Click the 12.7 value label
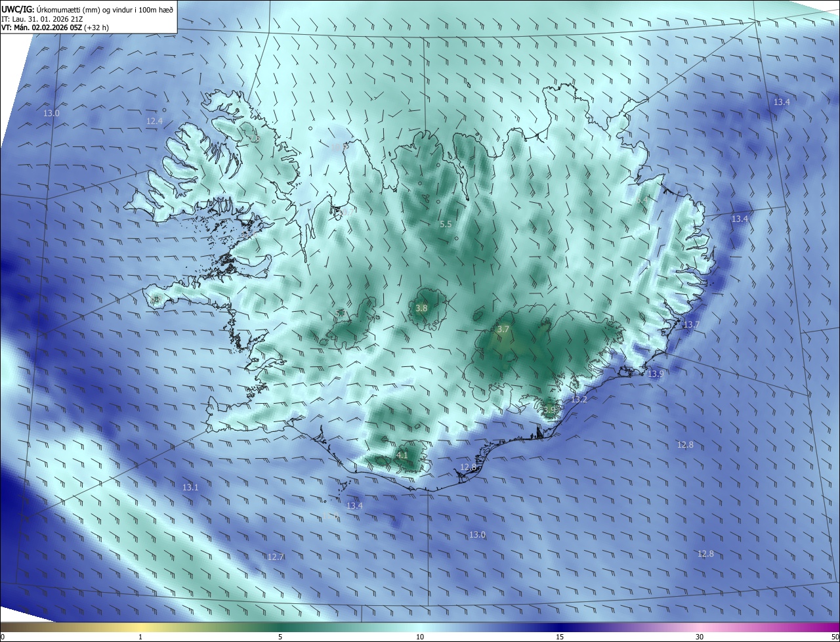Screen dimensions: 840x642 [x=276, y=557]
